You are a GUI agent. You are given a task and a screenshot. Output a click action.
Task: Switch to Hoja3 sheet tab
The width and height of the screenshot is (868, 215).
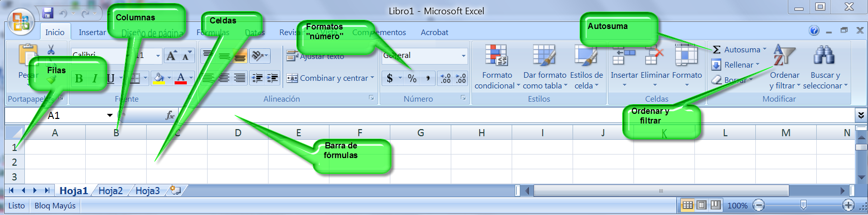(148, 191)
